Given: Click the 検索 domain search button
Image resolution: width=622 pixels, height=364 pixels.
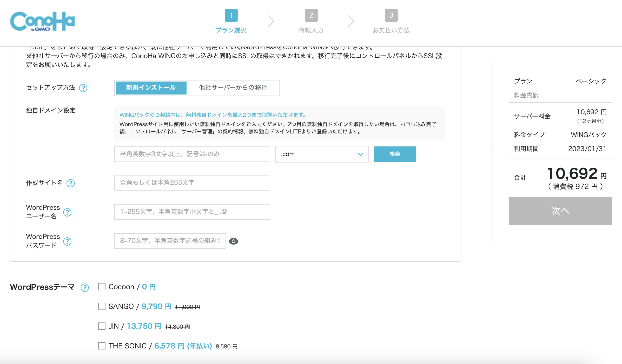Looking at the screenshot, I should pyautogui.click(x=395, y=154).
